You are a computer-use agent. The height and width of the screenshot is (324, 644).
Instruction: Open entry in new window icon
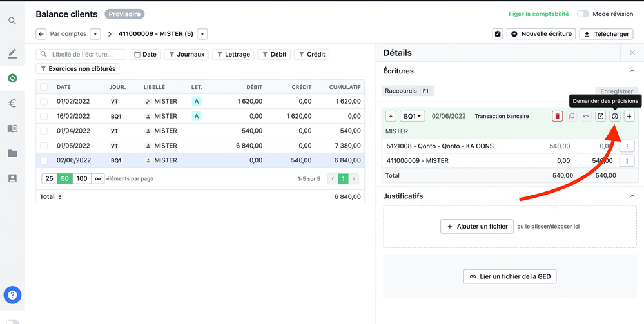point(600,117)
